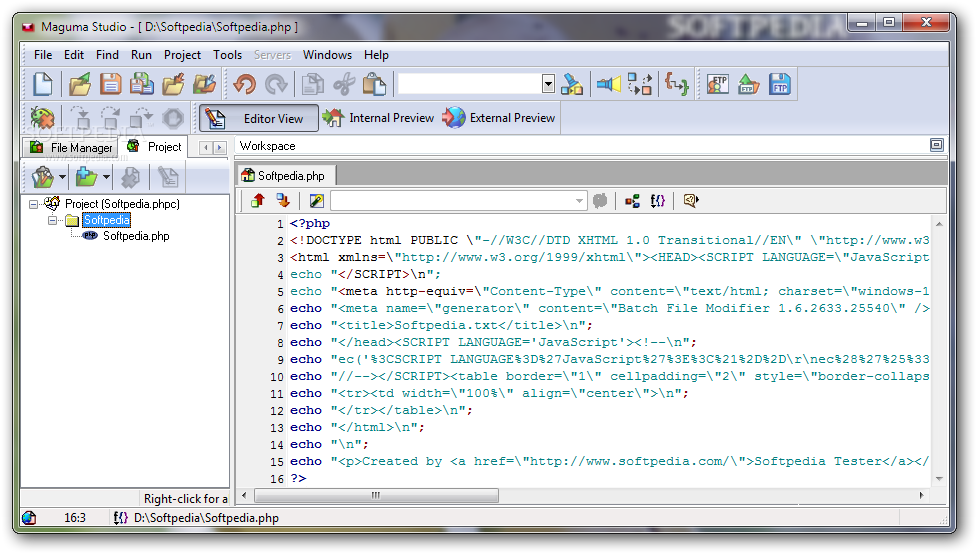
Task: Click the f{} function list icon
Action: pos(658,201)
